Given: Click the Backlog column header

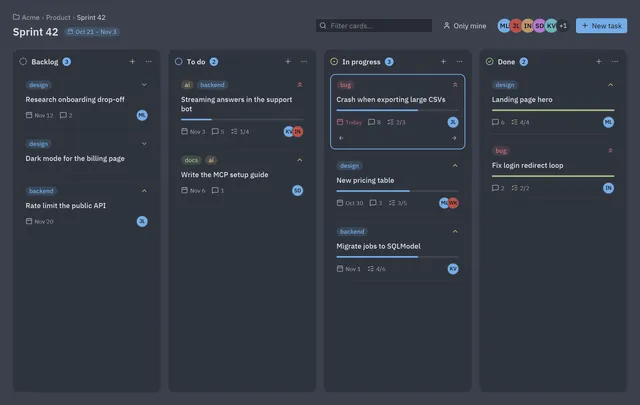Looking at the screenshot, I should [x=45, y=62].
